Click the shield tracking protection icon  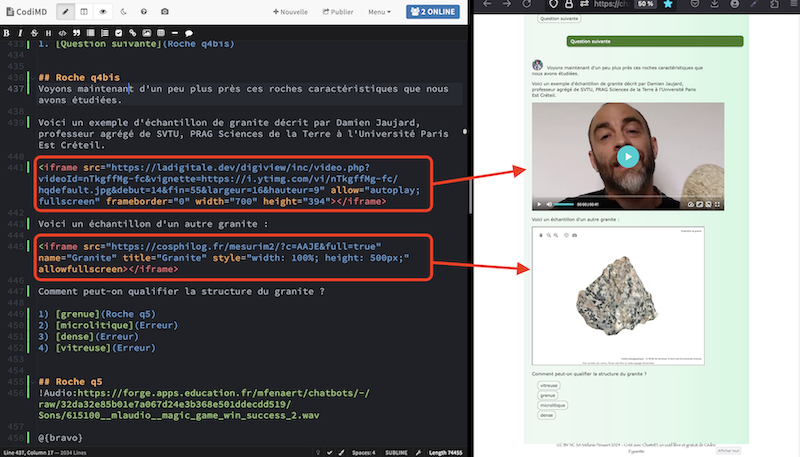[x=553, y=4]
